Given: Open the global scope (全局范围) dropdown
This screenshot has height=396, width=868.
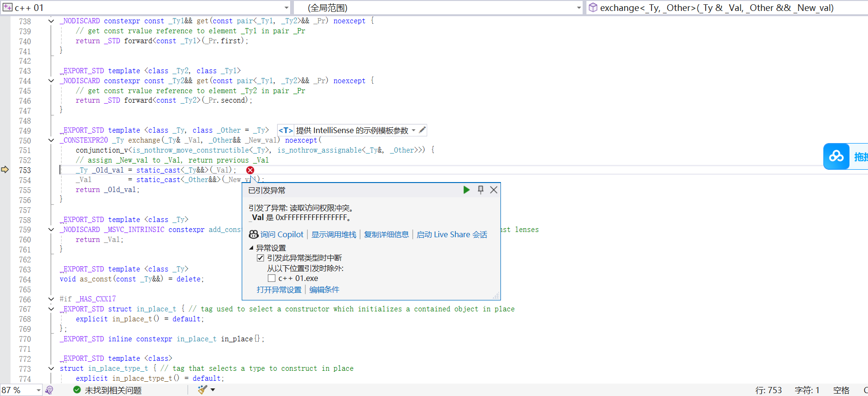Looking at the screenshot, I should pyautogui.click(x=579, y=8).
